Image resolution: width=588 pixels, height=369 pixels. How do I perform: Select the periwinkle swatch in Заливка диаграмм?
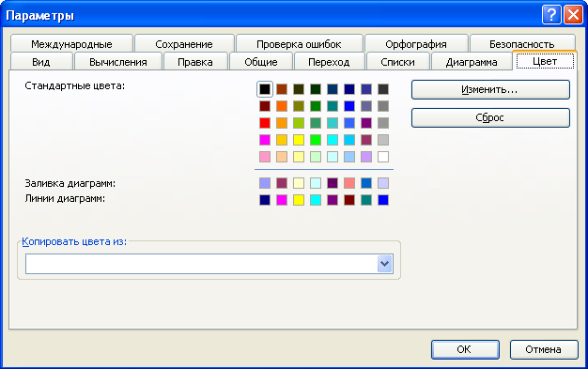tap(265, 183)
